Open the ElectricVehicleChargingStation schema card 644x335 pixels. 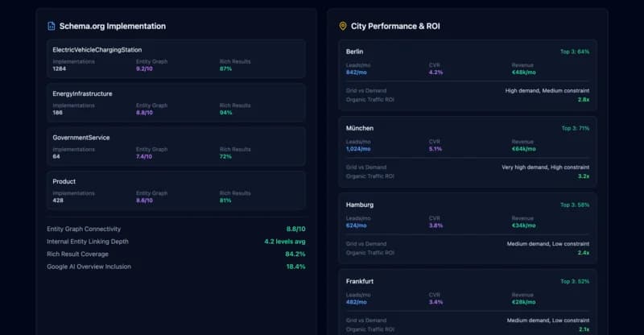[175, 60]
